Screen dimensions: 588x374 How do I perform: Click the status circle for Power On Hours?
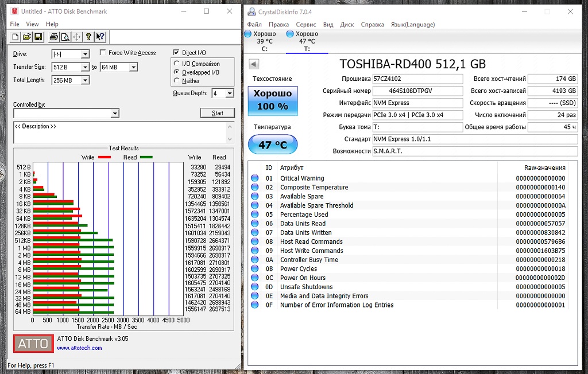click(x=254, y=278)
